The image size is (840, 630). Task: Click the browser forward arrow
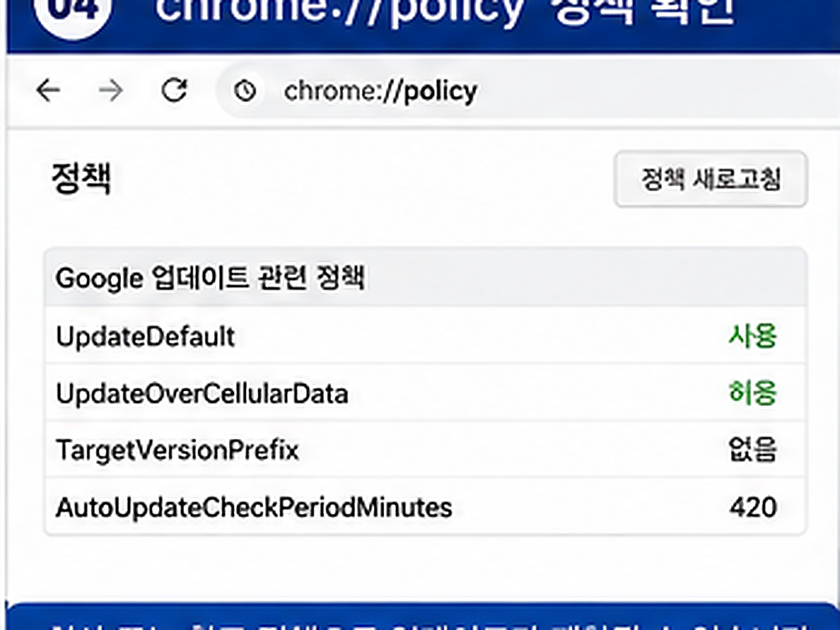pos(111,90)
